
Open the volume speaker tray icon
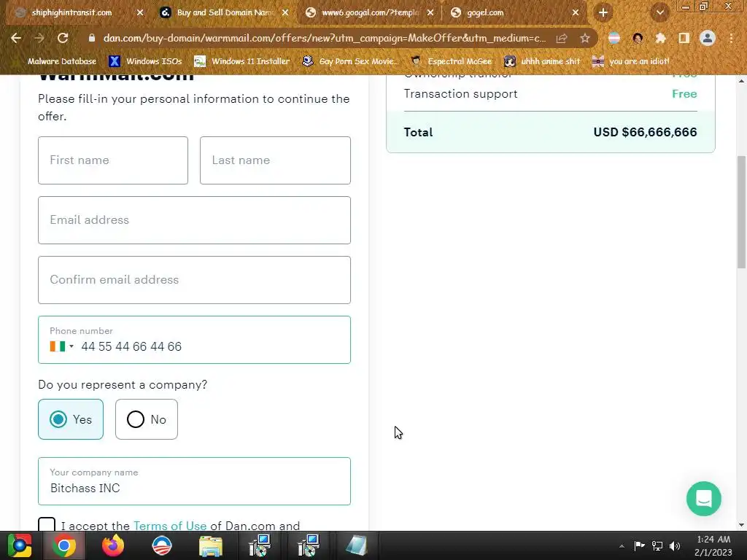[x=675, y=545]
